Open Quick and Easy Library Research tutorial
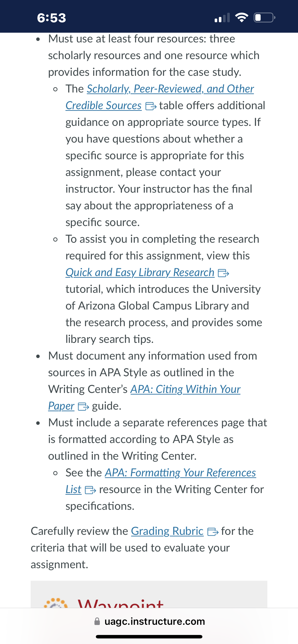Screen dimensions: 298x644 pos(140,272)
